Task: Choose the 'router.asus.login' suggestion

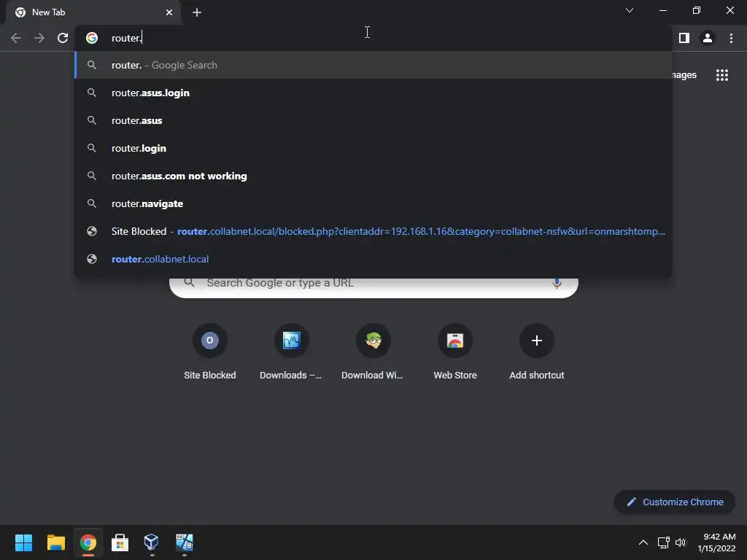Action: pyautogui.click(x=373, y=93)
